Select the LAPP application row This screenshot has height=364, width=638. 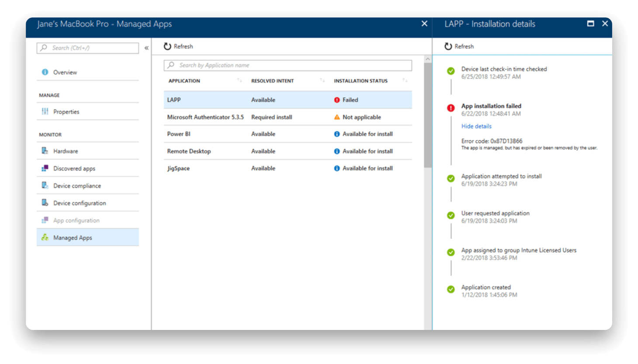(x=288, y=100)
